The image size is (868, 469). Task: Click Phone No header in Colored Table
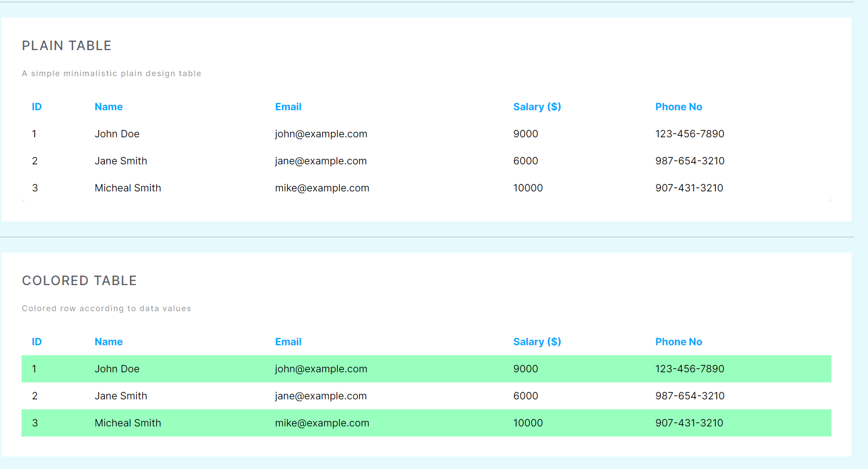[678, 342]
